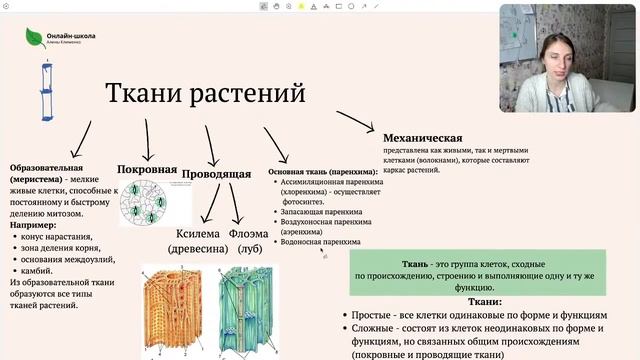This screenshot has width=640, height=360.
Task: Click the label 'Флоэма'
Action: point(248,233)
